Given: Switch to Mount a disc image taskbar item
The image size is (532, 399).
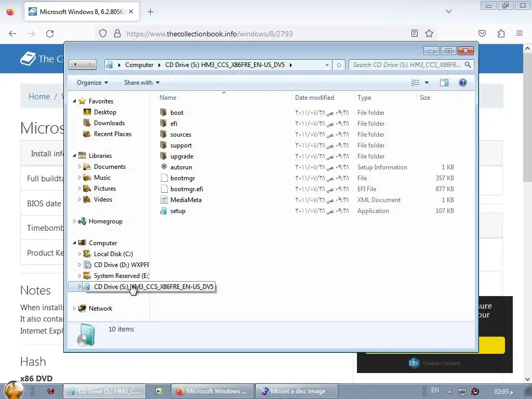Looking at the screenshot, I should point(297,391).
